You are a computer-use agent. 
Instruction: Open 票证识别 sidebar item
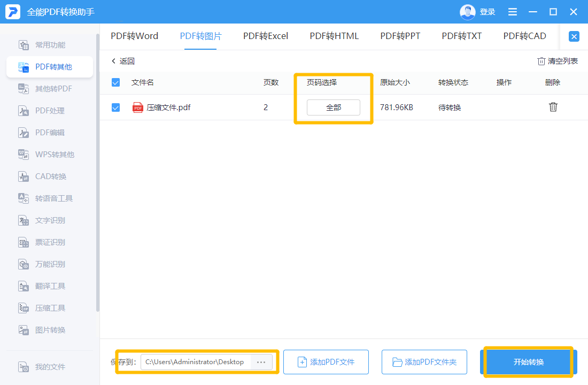pos(50,242)
